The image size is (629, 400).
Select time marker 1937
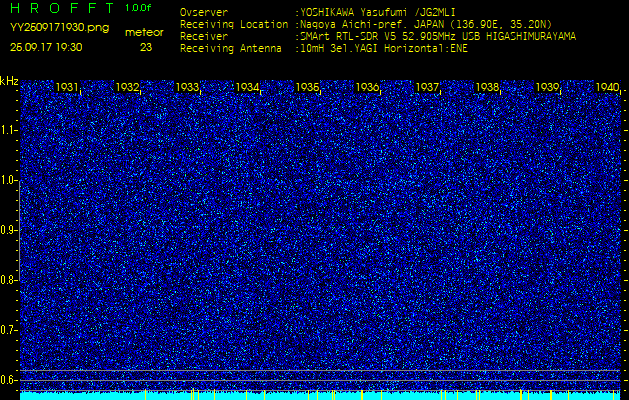[427, 87]
